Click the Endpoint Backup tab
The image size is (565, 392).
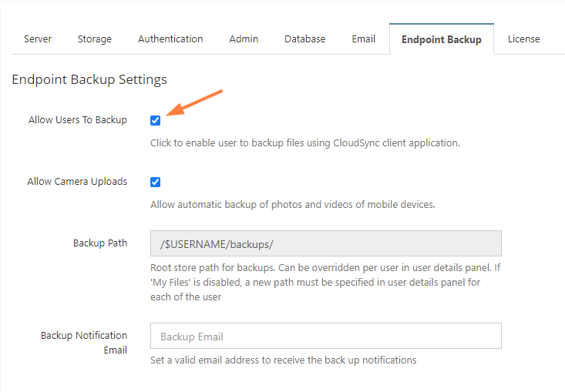coord(442,39)
